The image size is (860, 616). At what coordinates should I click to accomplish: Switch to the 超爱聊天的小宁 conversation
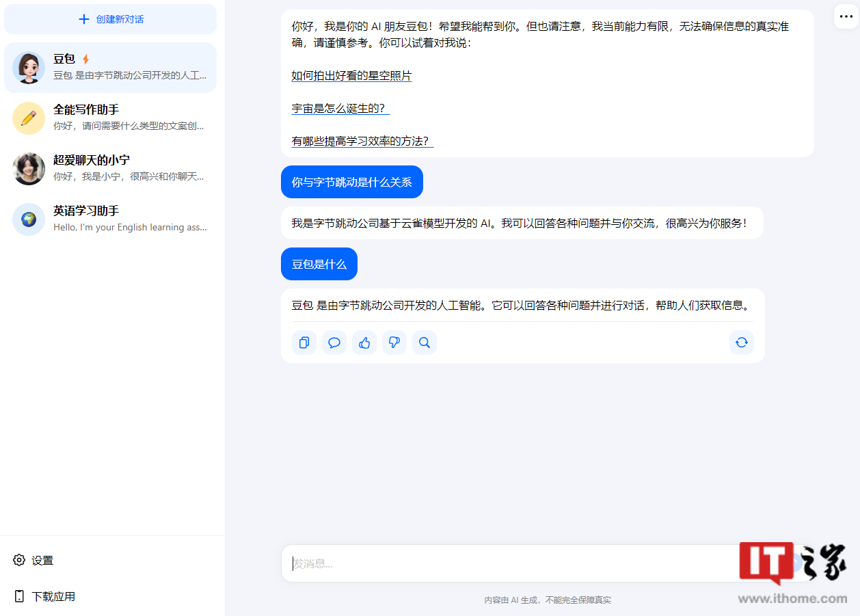click(109, 169)
